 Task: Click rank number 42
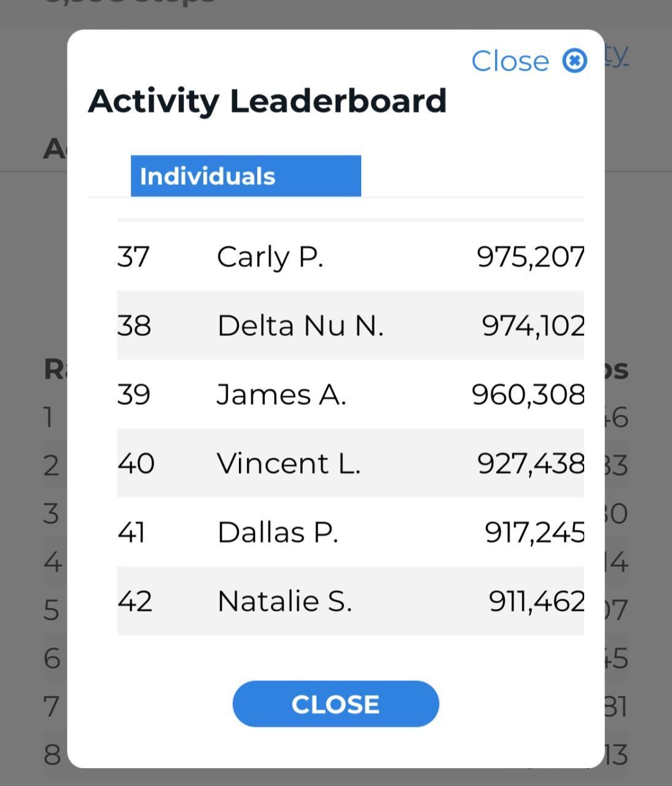pos(135,601)
